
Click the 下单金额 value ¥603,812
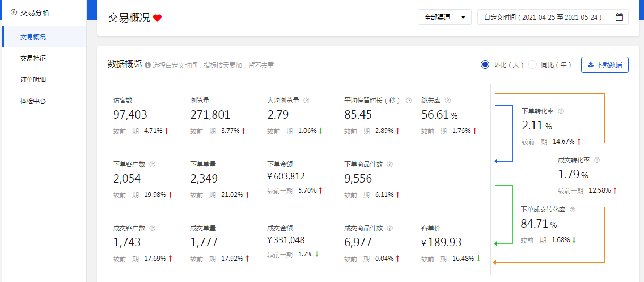286,176
